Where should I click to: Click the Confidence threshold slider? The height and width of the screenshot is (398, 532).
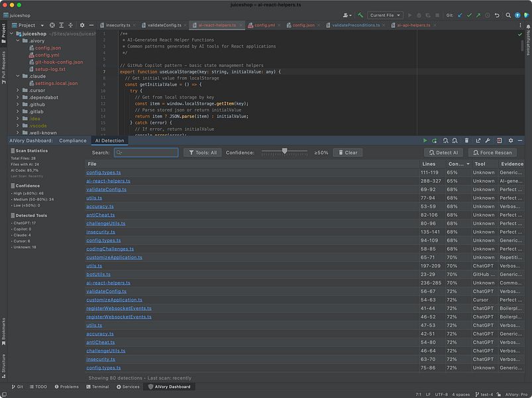click(x=284, y=152)
